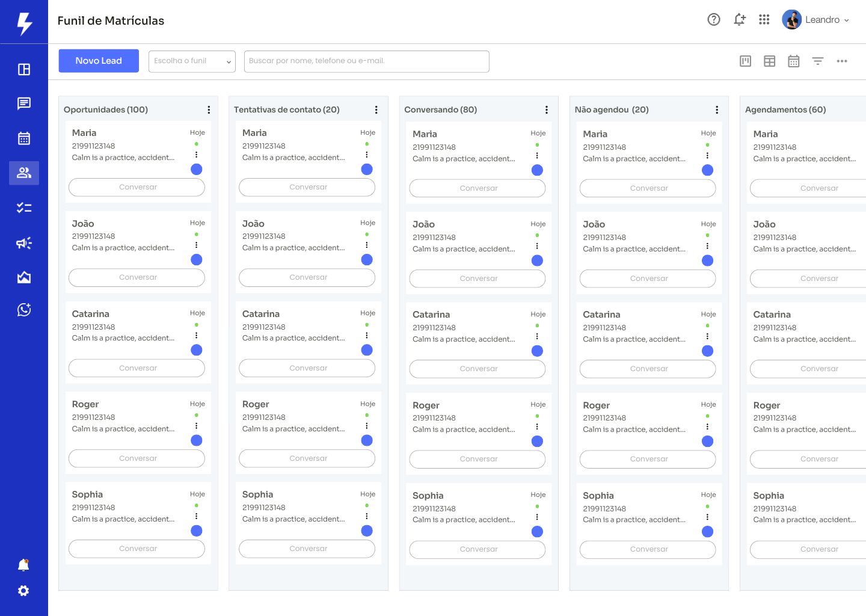Open the chat messages sidebar icon
The width and height of the screenshot is (866, 616).
point(24,103)
